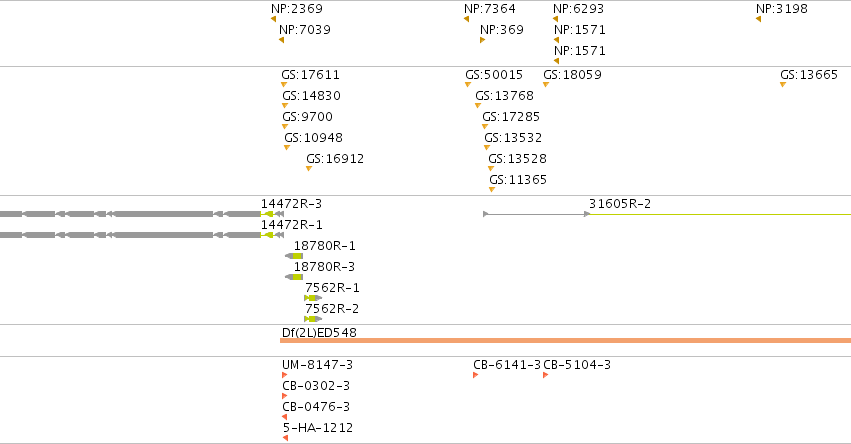Click the 18780R-1 gene glyph
The width and height of the screenshot is (851, 444).
click(294, 256)
